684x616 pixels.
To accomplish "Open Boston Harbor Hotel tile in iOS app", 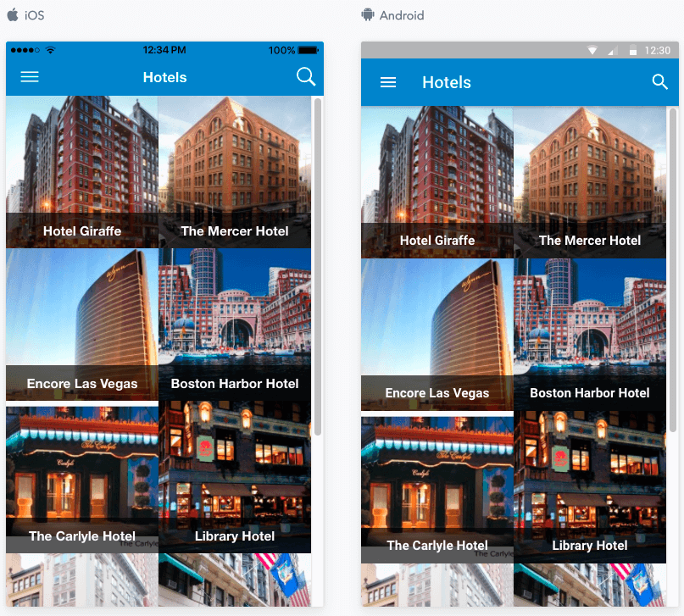I will [235, 325].
